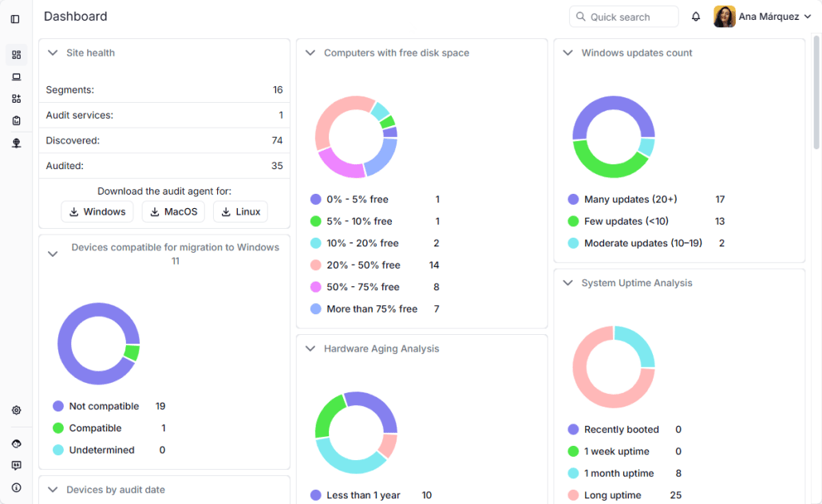Open settings gear in sidebar

16,410
